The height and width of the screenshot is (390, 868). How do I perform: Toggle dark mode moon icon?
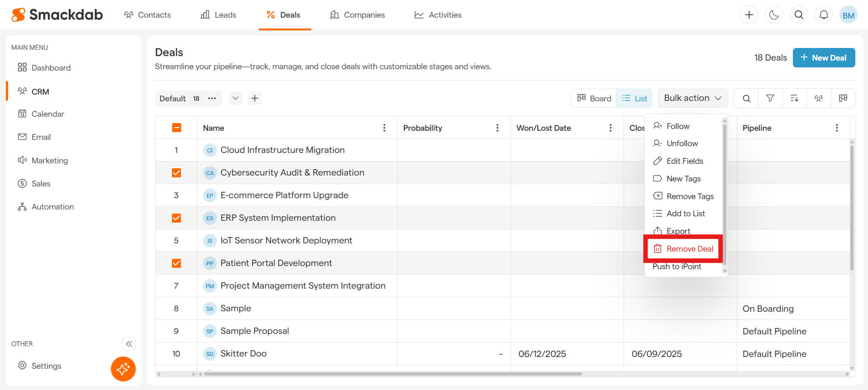[774, 15]
